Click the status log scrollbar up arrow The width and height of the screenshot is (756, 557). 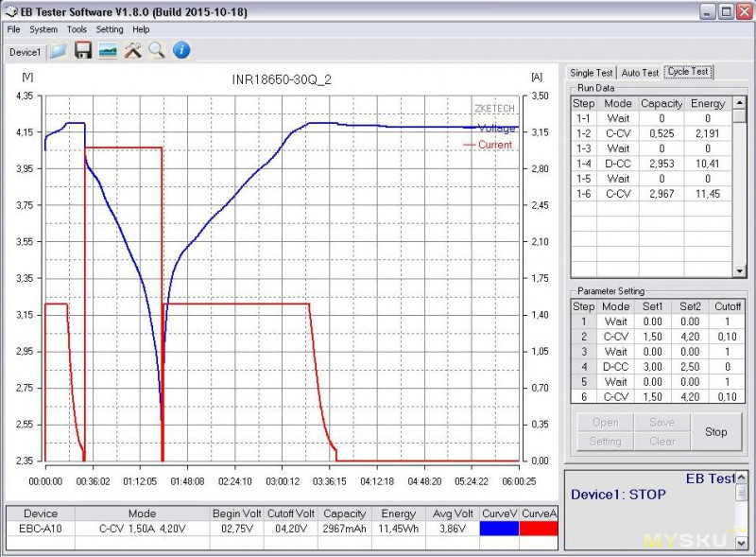[x=742, y=477]
